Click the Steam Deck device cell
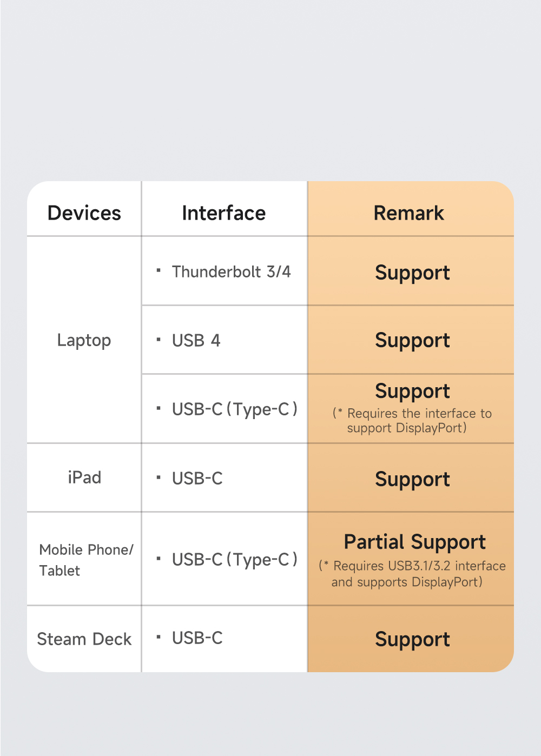The height and width of the screenshot is (756, 541). click(x=84, y=639)
